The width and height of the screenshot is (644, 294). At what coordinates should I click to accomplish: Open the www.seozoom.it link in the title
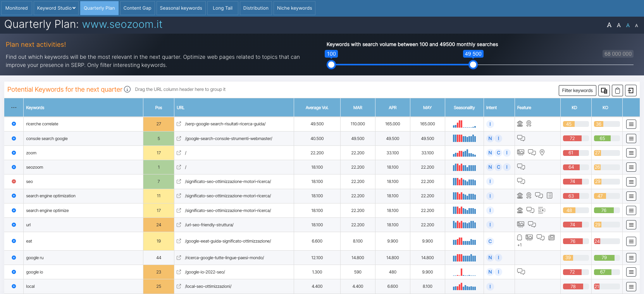pyautogui.click(x=122, y=24)
